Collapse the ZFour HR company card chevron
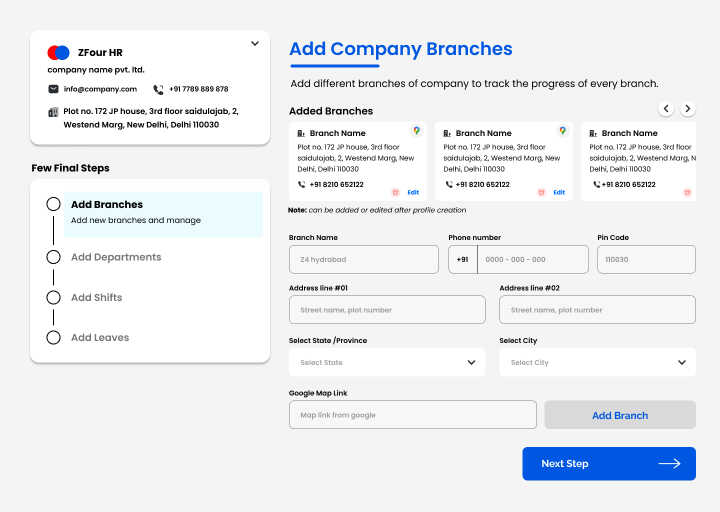The width and height of the screenshot is (720, 512). point(255,43)
